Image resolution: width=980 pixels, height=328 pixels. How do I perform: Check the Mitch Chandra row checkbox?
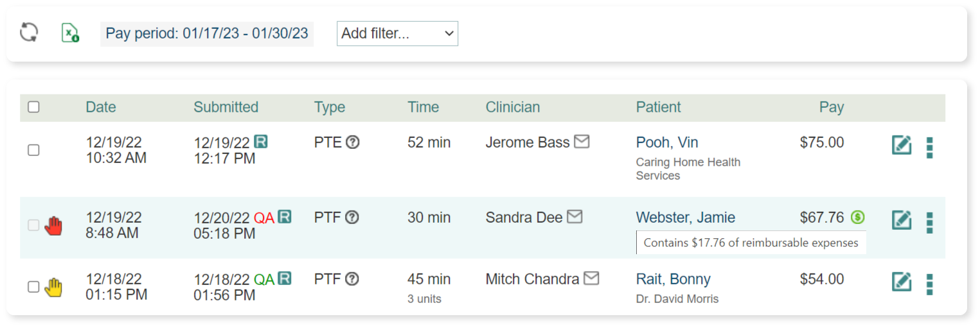tap(34, 287)
